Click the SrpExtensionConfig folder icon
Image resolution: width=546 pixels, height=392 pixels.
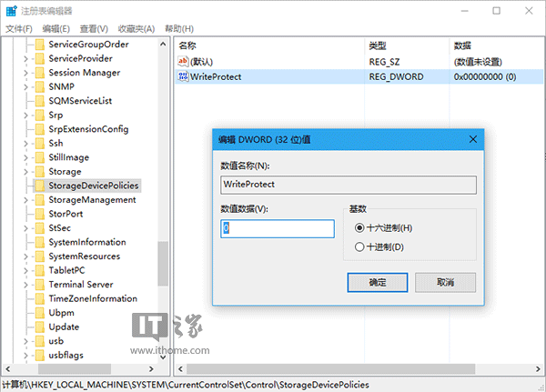coord(40,129)
